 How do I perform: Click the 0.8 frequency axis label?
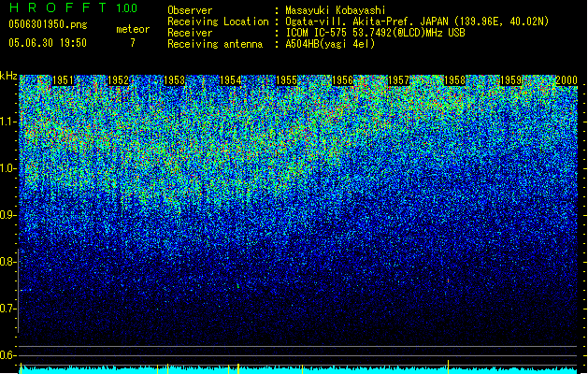point(8,262)
